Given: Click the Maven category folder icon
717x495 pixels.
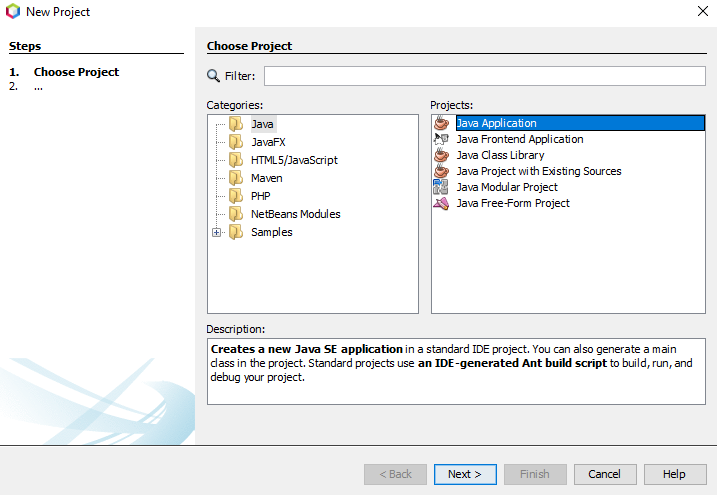Looking at the screenshot, I should click(x=236, y=178).
